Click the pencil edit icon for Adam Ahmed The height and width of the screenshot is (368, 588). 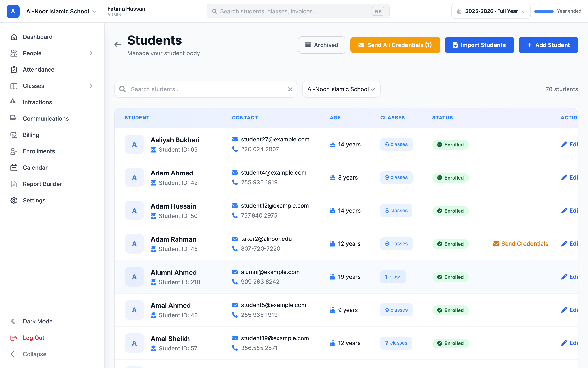[564, 177]
